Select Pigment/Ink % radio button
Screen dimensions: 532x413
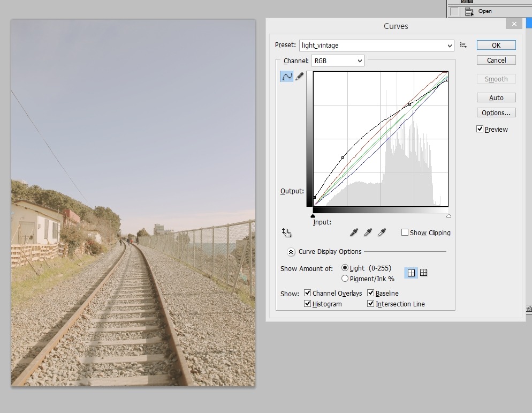345,279
